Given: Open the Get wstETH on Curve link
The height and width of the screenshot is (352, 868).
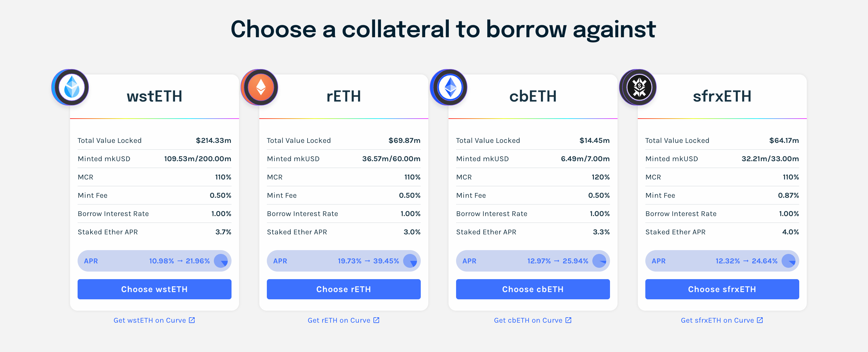Looking at the screenshot, I should click(154, 320).
